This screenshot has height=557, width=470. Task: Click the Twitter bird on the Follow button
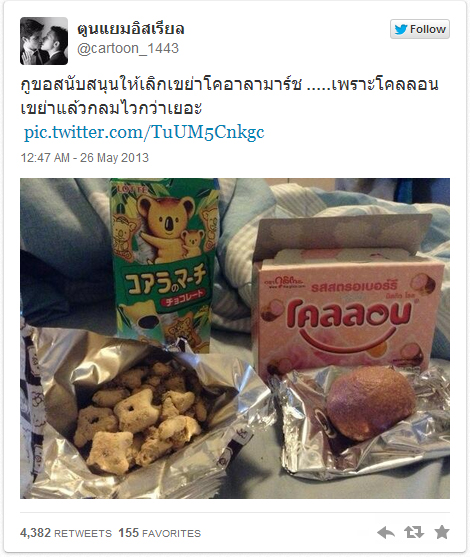[401, 29]
